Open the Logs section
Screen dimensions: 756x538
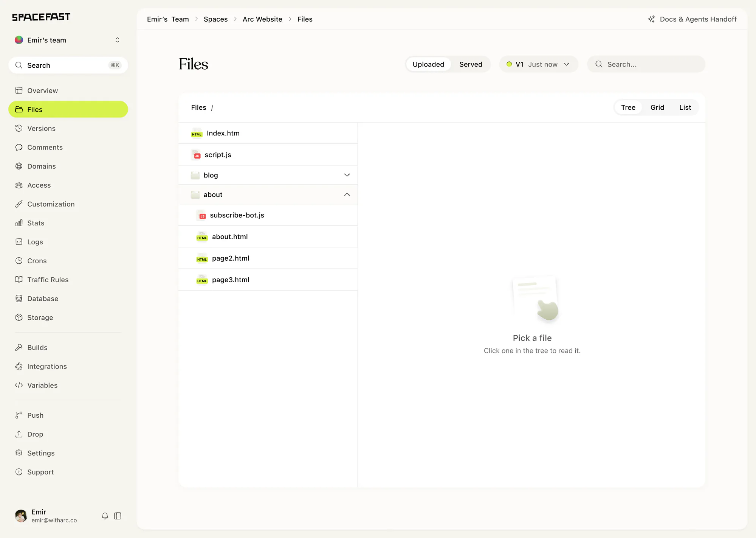(x=68, y=242)
